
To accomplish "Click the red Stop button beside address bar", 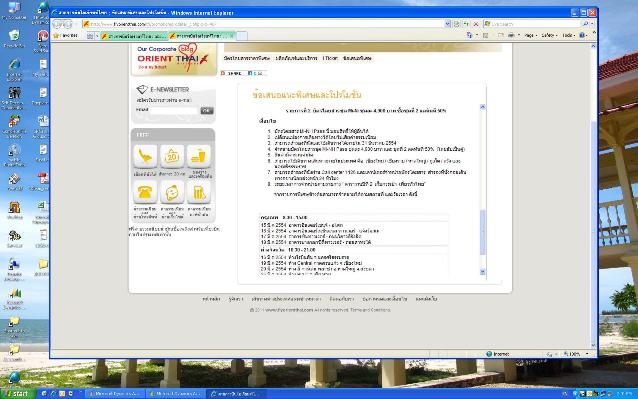I will (x=476, y=24).
